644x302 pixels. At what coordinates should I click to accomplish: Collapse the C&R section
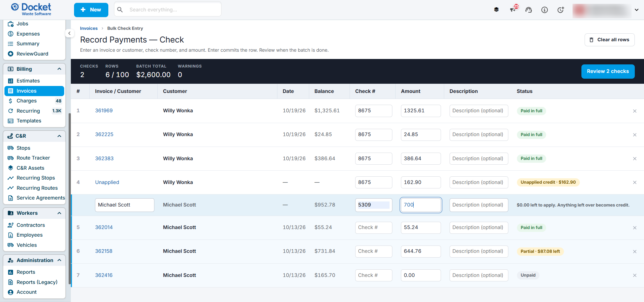59,136
